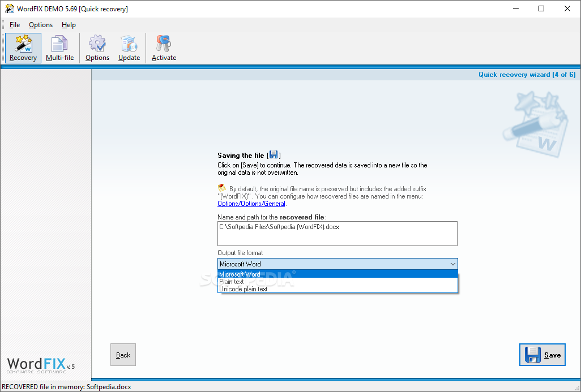Maximize the WordFIX window
Image resolution: width=581 pixels, height=392 pixels.
click(x=541, y=8)
